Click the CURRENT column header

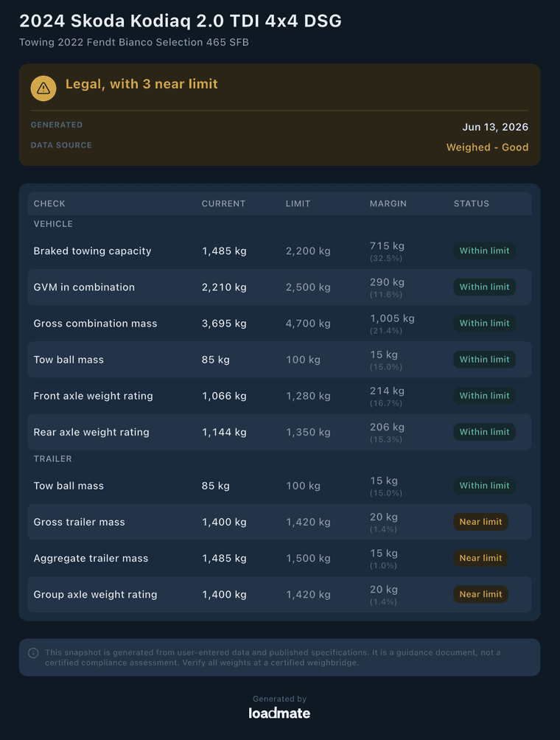coord(223,204)
